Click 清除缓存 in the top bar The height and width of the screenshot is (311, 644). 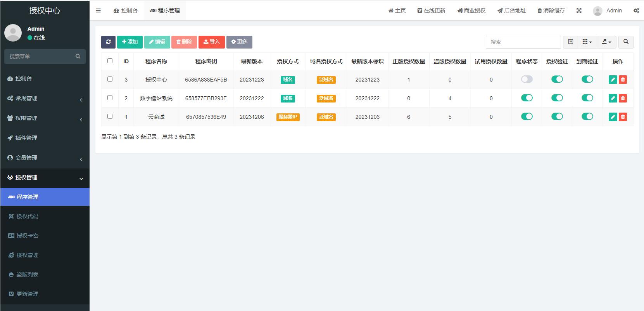[x=551, y=10]
